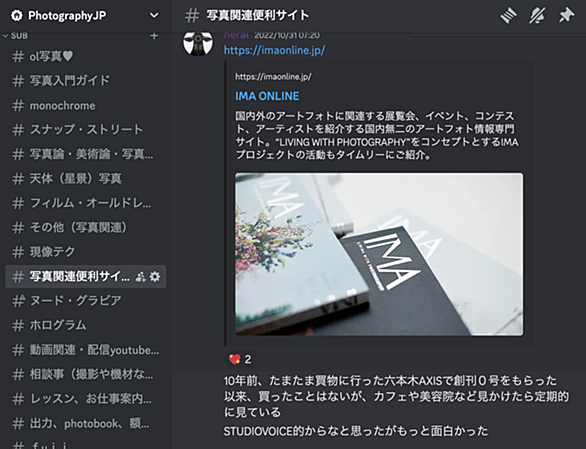Viewport: 586px width, 449px height.
Task: Open the IMA ONLINE embed title
Action: tap(267, 96)
